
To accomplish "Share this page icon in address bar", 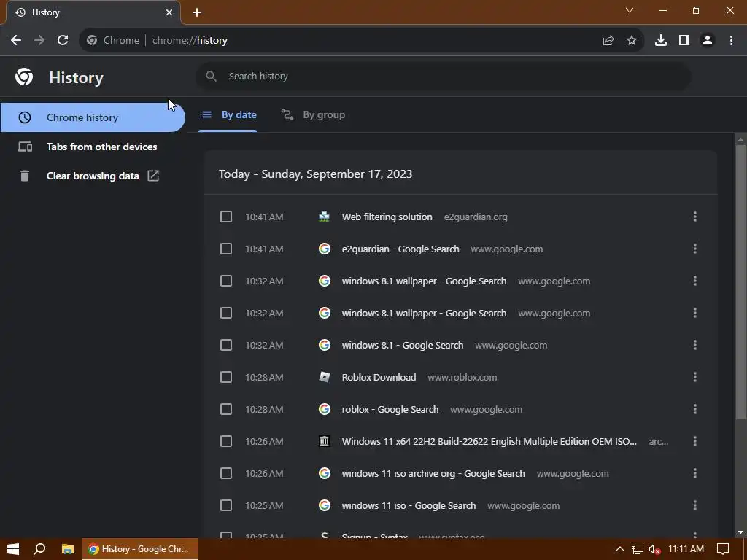I will click(608, 41).
